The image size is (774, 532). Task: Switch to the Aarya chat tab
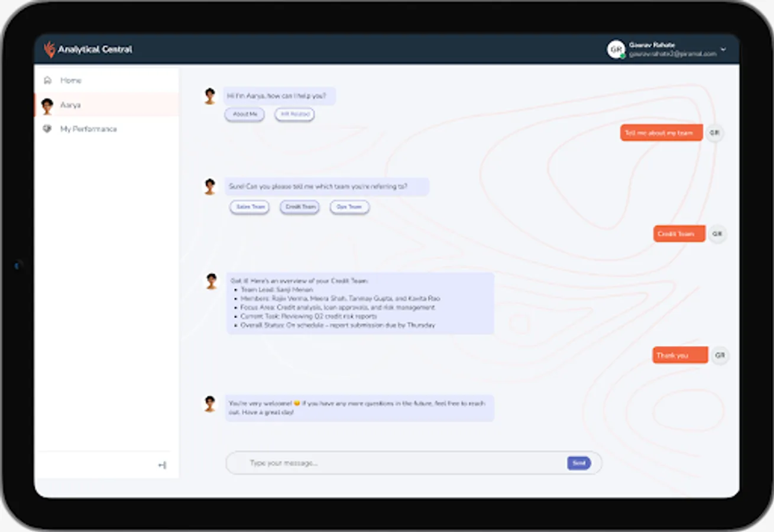[70, 105]
